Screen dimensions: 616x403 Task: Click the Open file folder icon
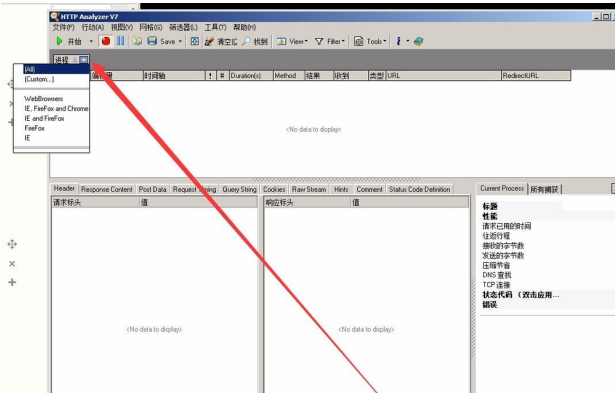[137, 41]
